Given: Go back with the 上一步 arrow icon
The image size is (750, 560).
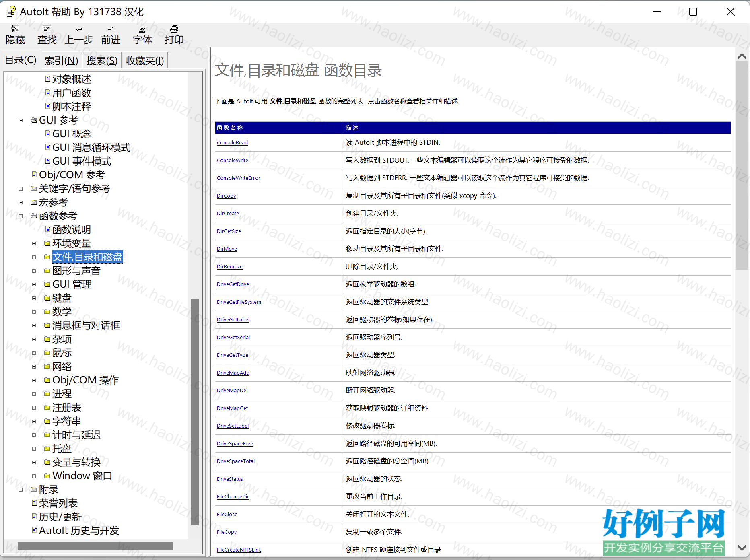Looking at the screenshot, I should (79, 29).
